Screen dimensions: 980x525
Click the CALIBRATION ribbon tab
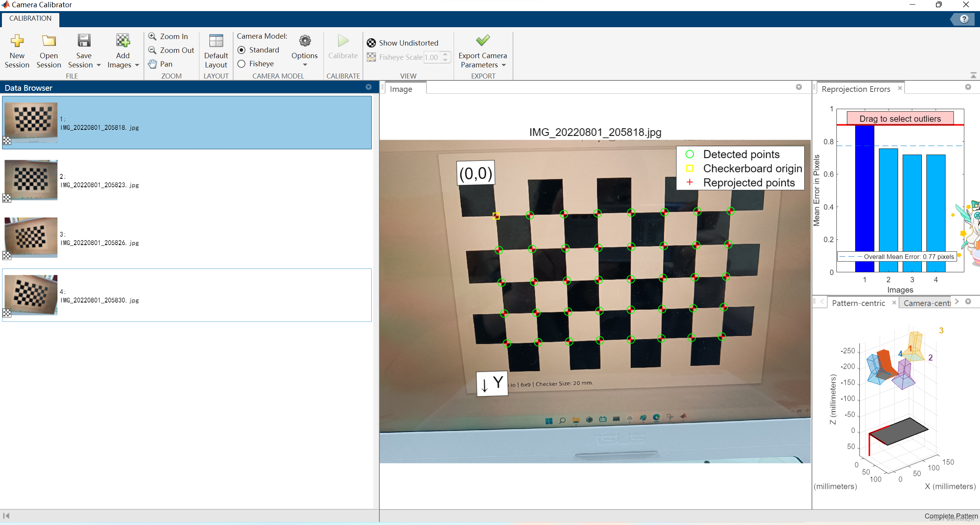[30, 18]
